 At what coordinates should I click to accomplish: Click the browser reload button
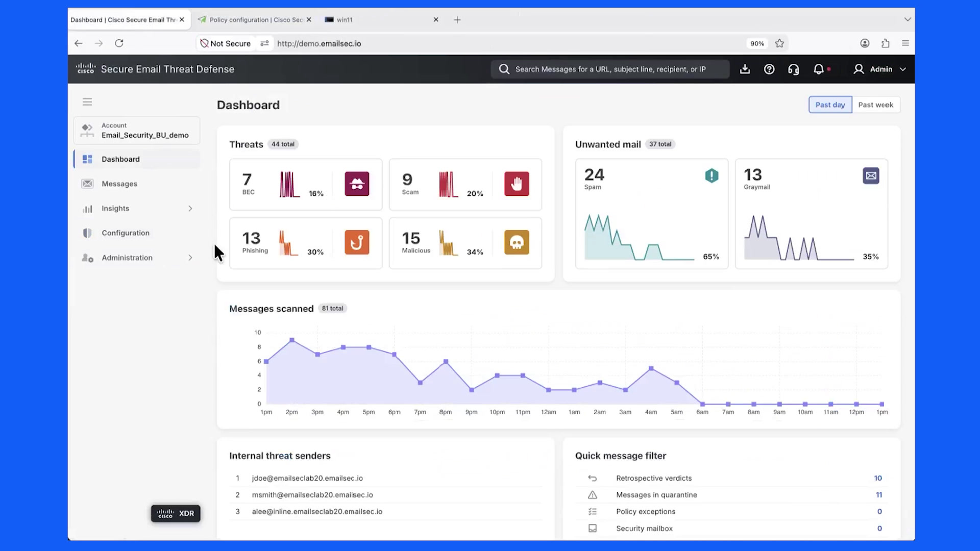(x=119, y=43)
